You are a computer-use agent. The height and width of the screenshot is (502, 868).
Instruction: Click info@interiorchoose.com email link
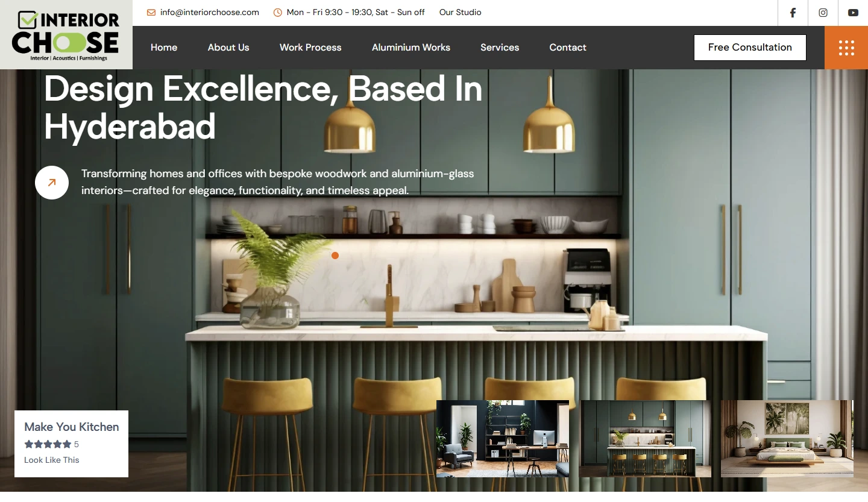point(210,13)
